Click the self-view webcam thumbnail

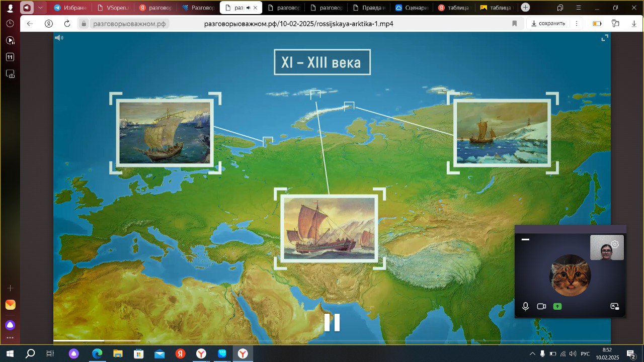pos(607,247)
